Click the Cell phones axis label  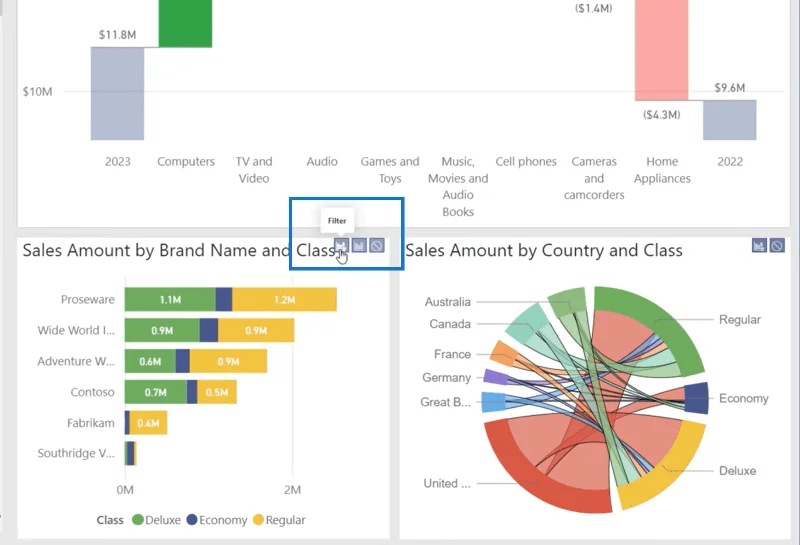point(526,162)
